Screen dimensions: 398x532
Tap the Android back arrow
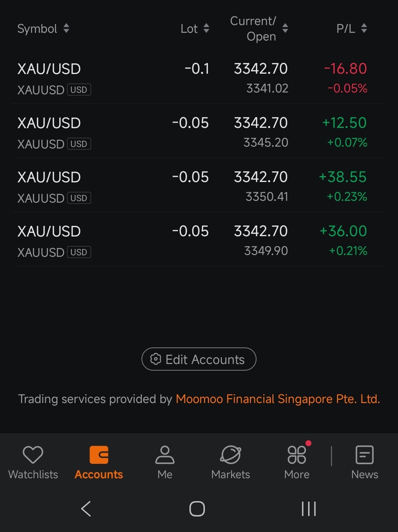86,509
